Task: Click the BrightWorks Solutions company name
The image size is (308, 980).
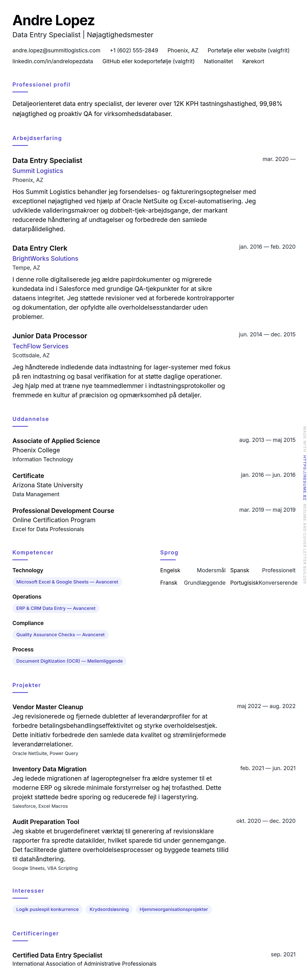Action: tap(45, 258)
